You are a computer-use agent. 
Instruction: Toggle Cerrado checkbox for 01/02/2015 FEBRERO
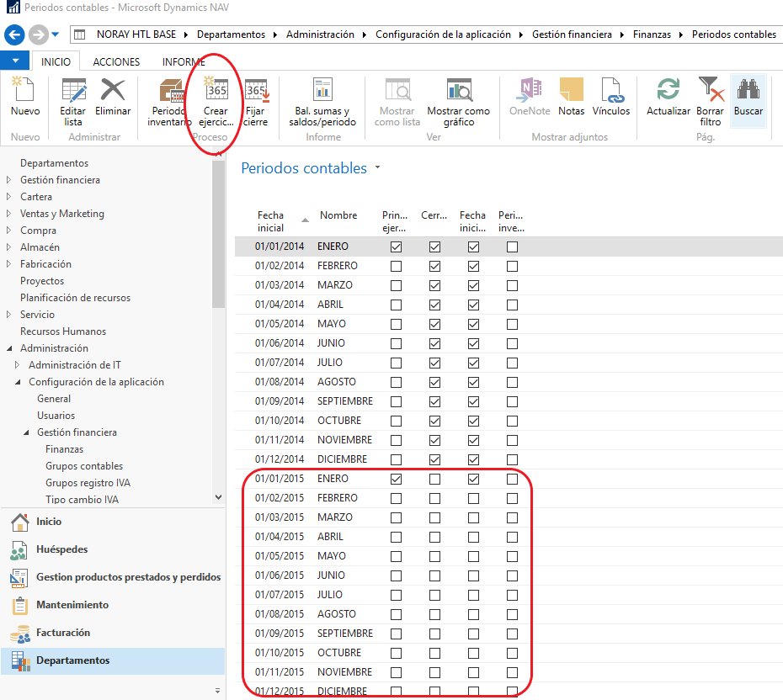click(435, 498)
